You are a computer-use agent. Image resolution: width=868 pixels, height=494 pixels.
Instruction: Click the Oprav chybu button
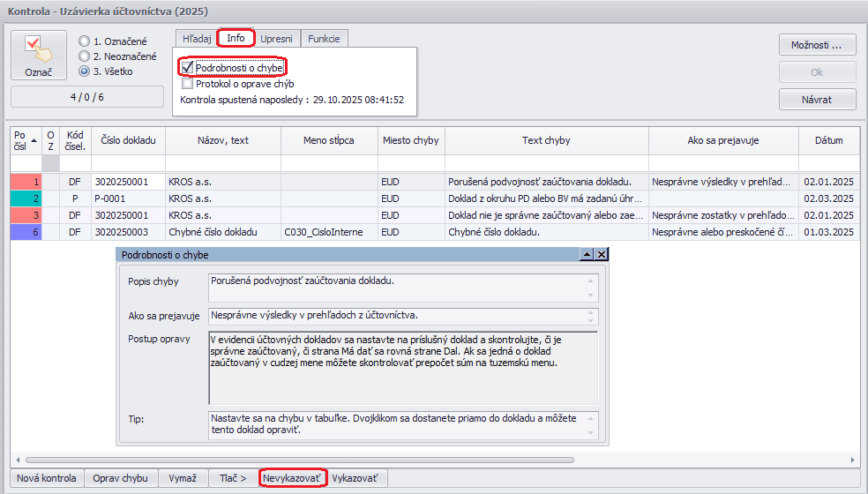[x=121, y=478]
